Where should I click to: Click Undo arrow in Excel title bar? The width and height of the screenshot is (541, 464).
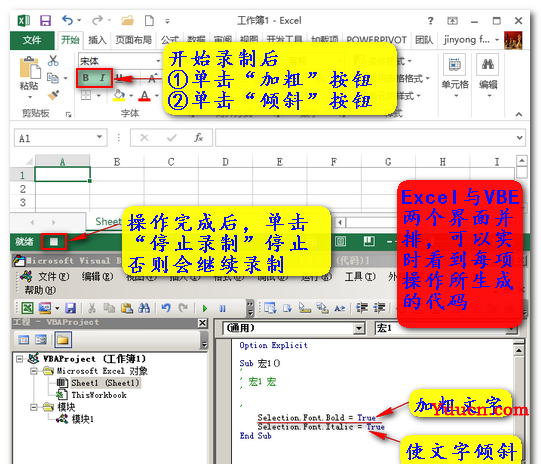[x=67, y=20]
